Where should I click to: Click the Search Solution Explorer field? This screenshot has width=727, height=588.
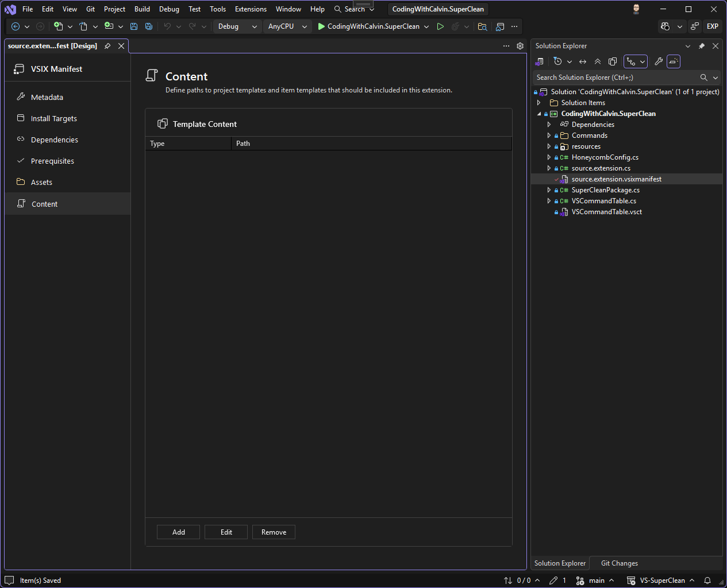pos(615,78)
